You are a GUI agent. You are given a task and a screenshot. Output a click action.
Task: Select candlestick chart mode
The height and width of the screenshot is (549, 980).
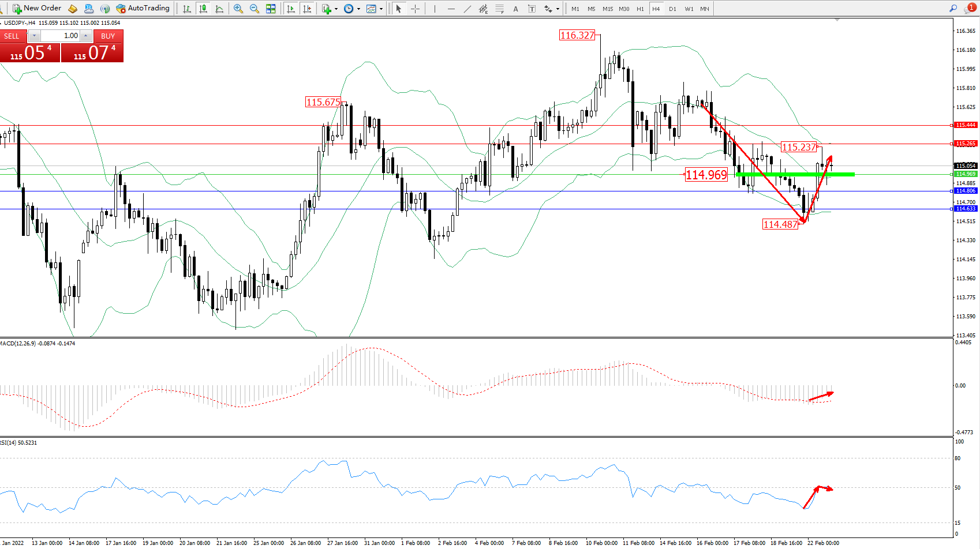pos(203,9)
